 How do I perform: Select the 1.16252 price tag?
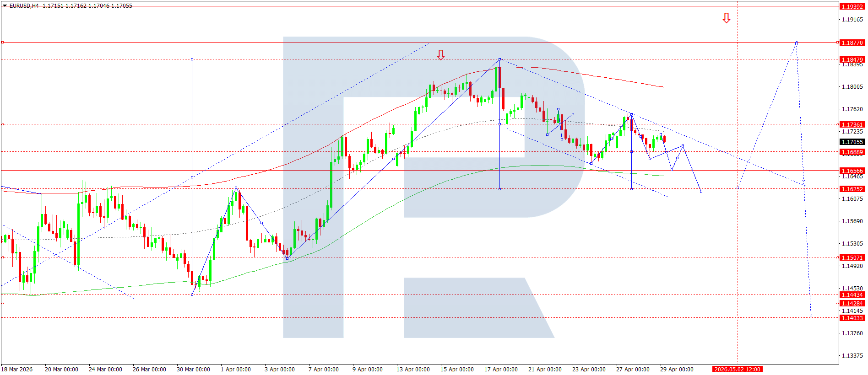click(852, 189)
